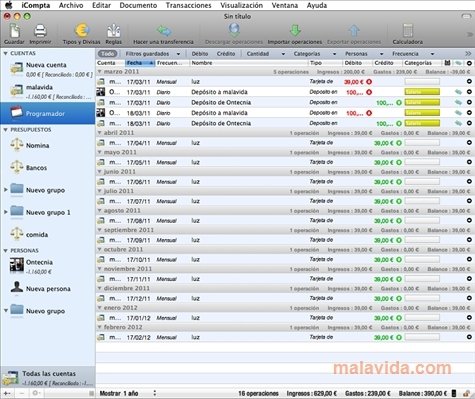Click transfer link icon on first Depósito a malavida row

pos(458,92)
